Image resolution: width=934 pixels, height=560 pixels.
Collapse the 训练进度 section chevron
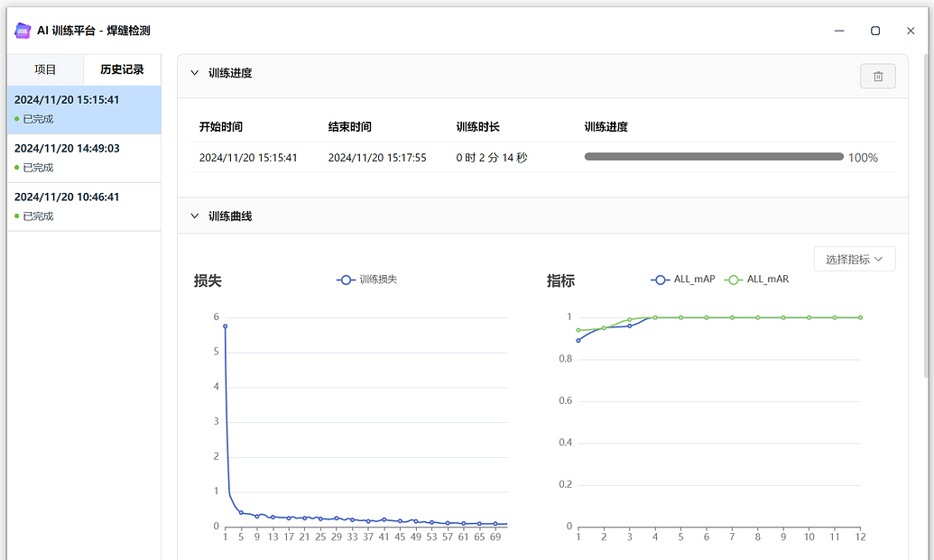click(x=194, y=73)
